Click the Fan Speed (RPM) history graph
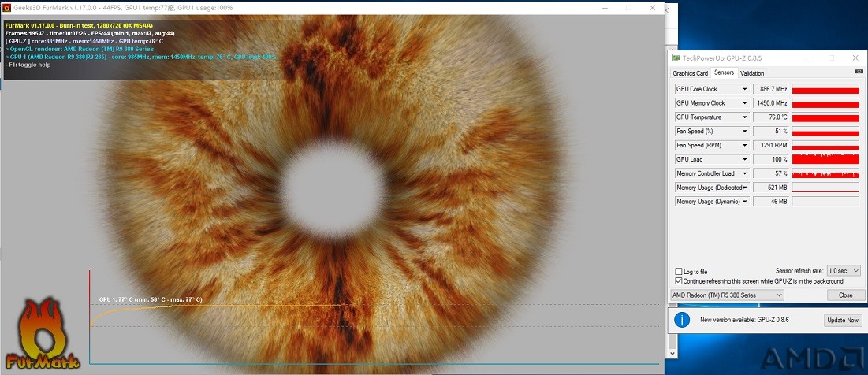This screenshot has width=868, height=375. tap(825, 146)
